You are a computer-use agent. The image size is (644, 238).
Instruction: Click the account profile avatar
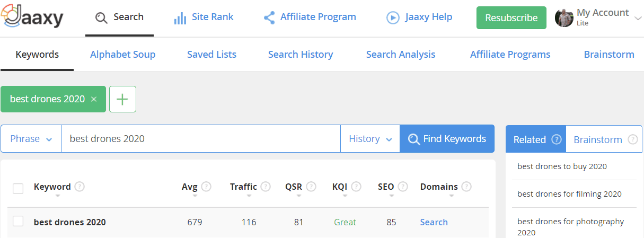(564, 17)
